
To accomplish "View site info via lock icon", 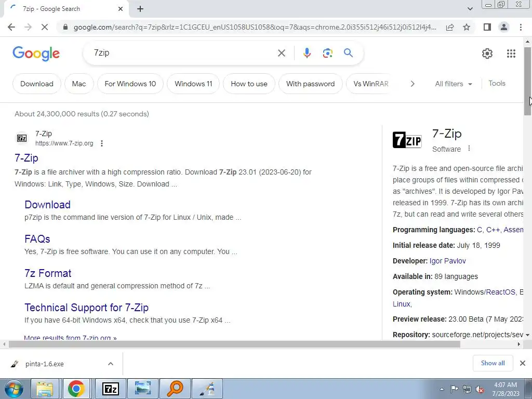I will (65, 27).
